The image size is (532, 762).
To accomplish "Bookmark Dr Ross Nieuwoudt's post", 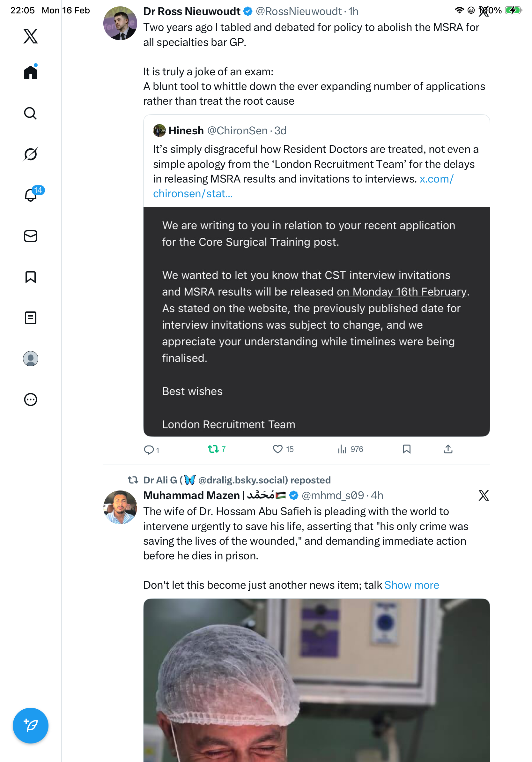I will point(406,449).
